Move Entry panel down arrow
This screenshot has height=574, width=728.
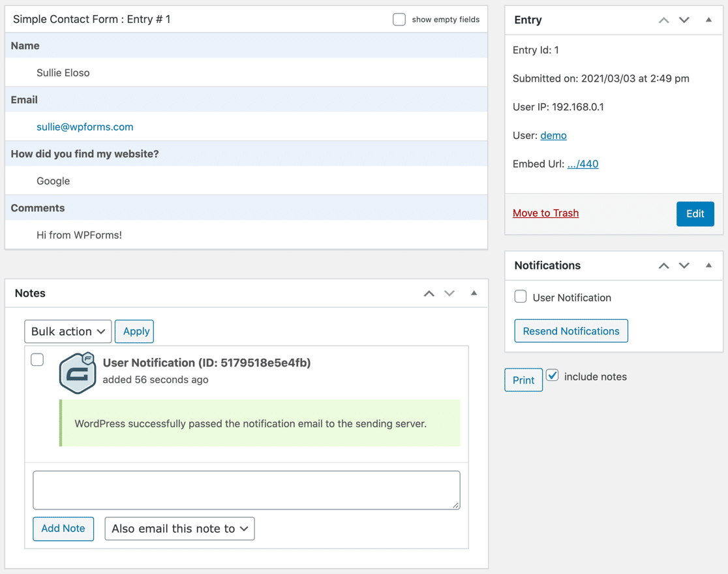pyautogui.click(x=684, y=20)
